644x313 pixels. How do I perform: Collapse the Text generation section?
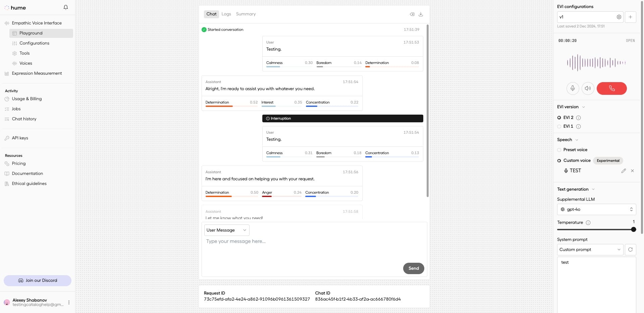tap(593, 189)
